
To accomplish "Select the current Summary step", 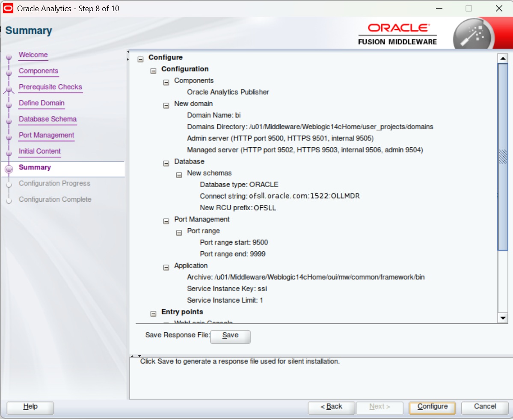I will 35,167.
